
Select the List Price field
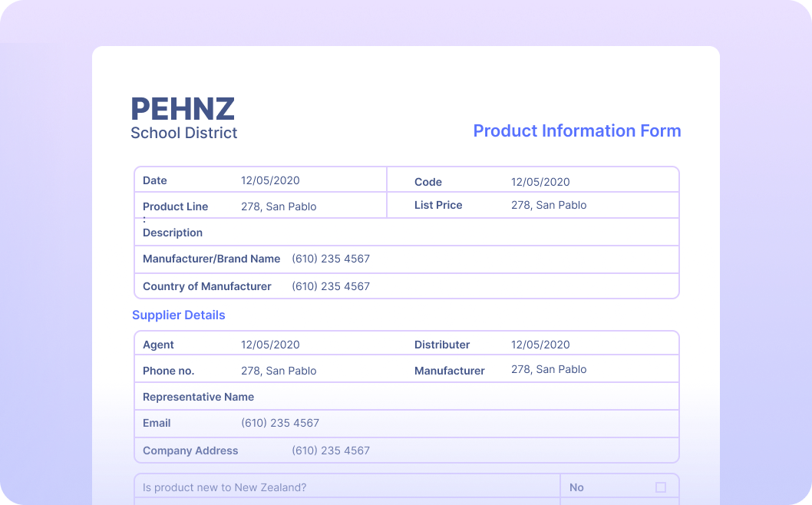[x=549, y=205]
